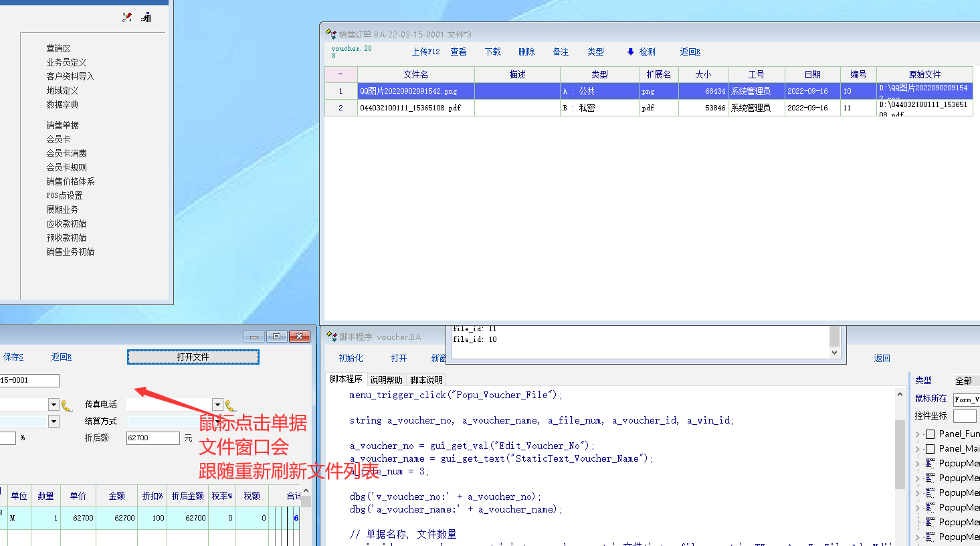Click the blue down-arrow 检测 icon

[630, 52]
